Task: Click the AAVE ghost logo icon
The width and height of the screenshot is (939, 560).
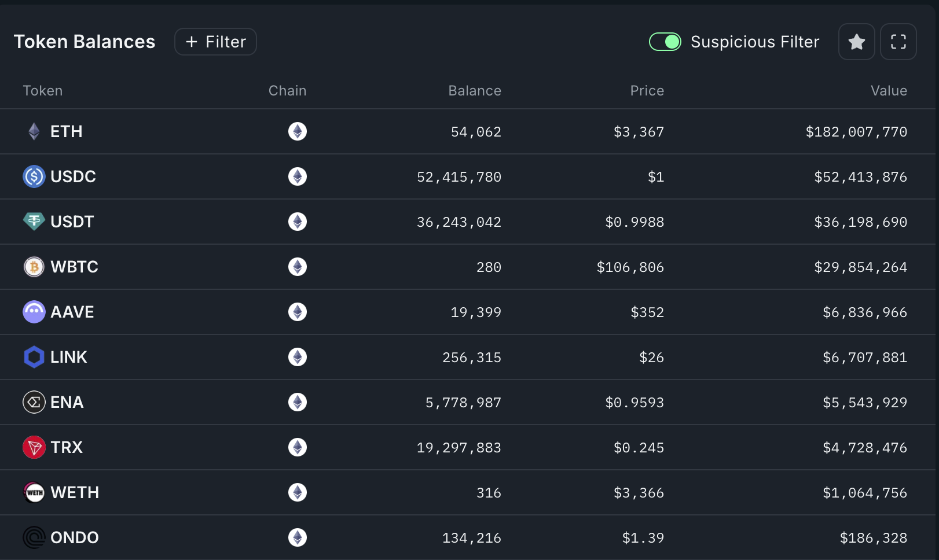Action: [34, 312]
